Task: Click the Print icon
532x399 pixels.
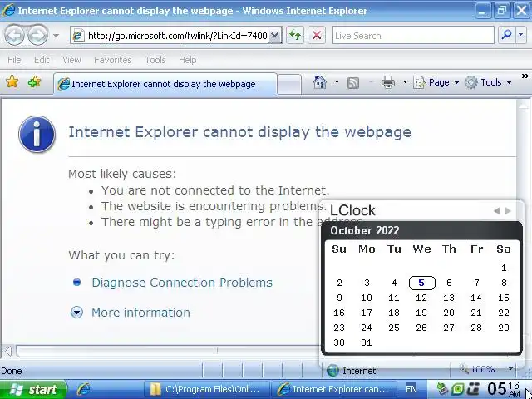Action: [388, 82]
